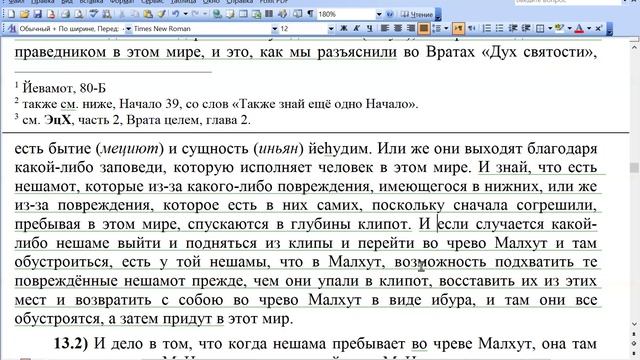
Task: Click the 180% zoom field
Action: point(346,14)
